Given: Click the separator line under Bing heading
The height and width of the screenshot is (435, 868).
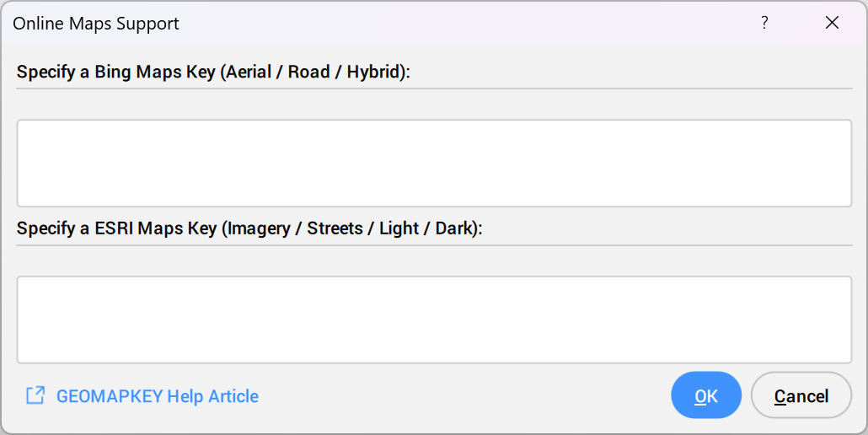Looking at the screenshot, I should pyautogui.click(x=434, y=88).
